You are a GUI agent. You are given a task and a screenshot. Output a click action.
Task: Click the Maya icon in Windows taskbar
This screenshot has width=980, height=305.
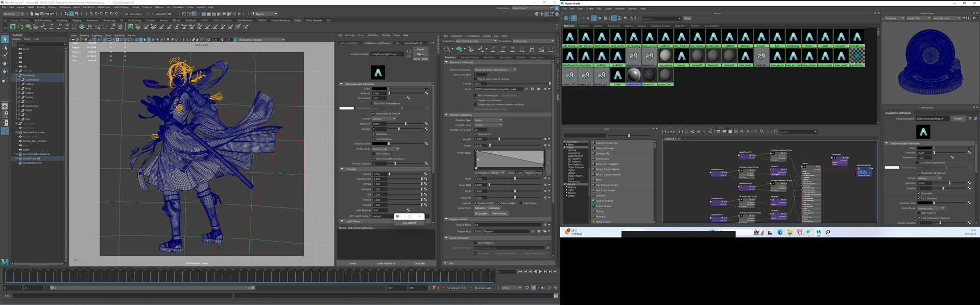coord(819,232)
